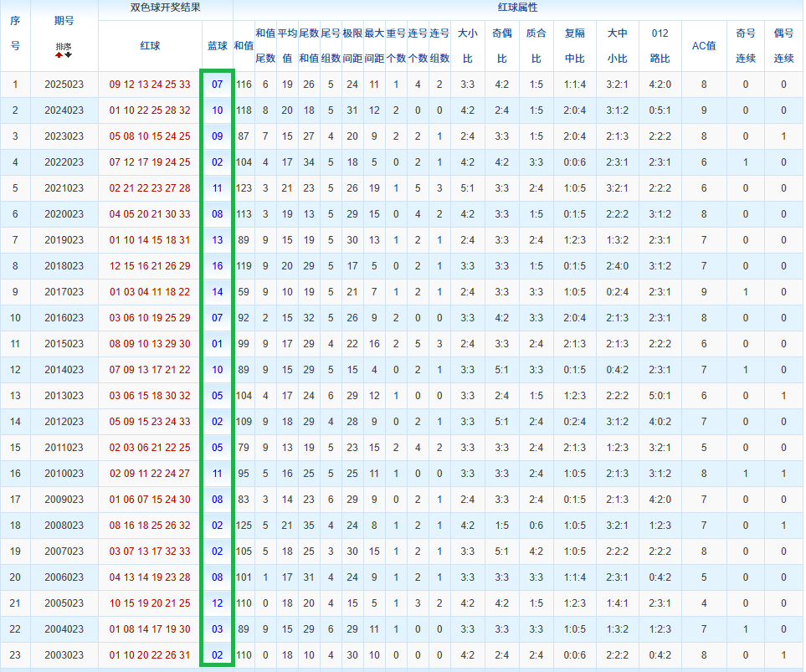Click red balls 02 21 22 23 27 28

click(150, 188)
